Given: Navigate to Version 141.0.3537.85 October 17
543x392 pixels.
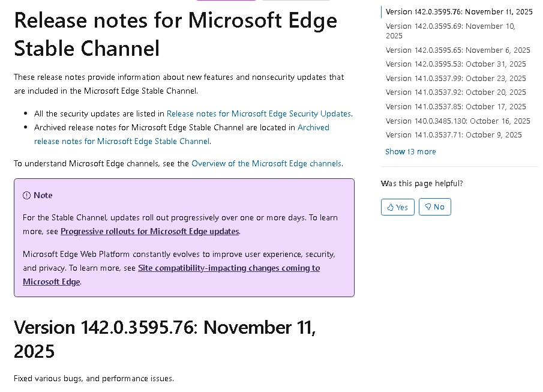Looking at the screenshot, I should click(x=455, y=107).
